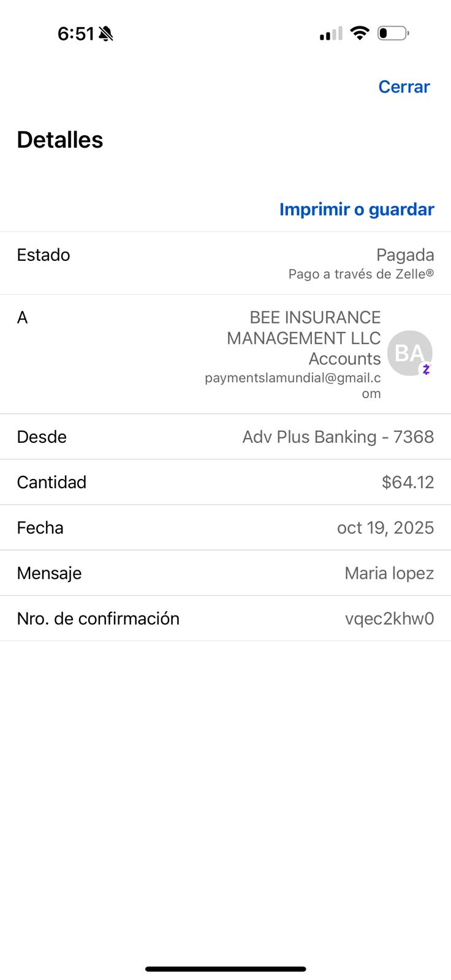Tap the $64.12 amount value
This screenshot has width=451, height=980.
click(407, 482)
